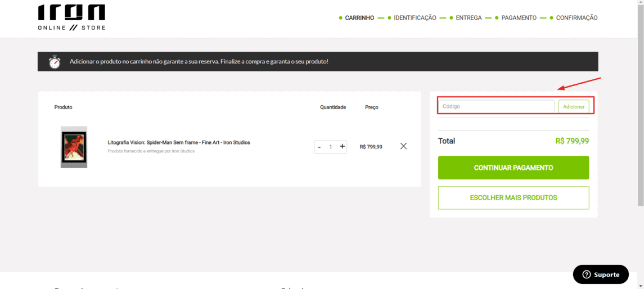Viewport: 644px width, 289px height.
Task: Open the Suporte chat widget
Action: tap(601, 274)
